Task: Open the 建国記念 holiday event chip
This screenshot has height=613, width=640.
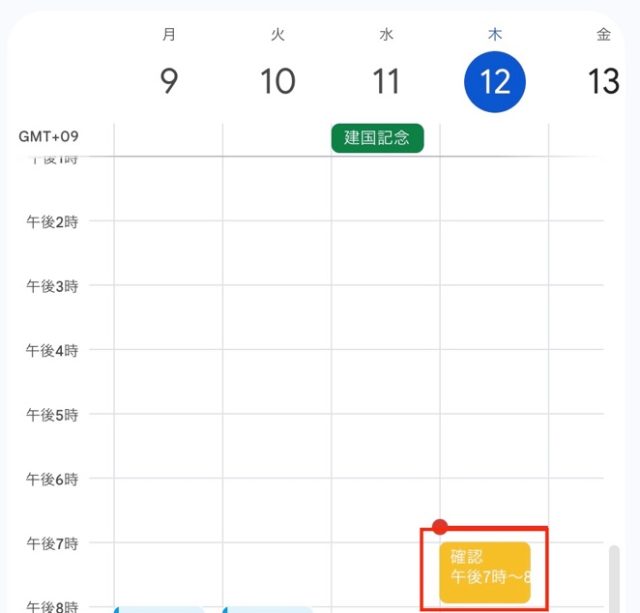Action: (x=378, y=138)
